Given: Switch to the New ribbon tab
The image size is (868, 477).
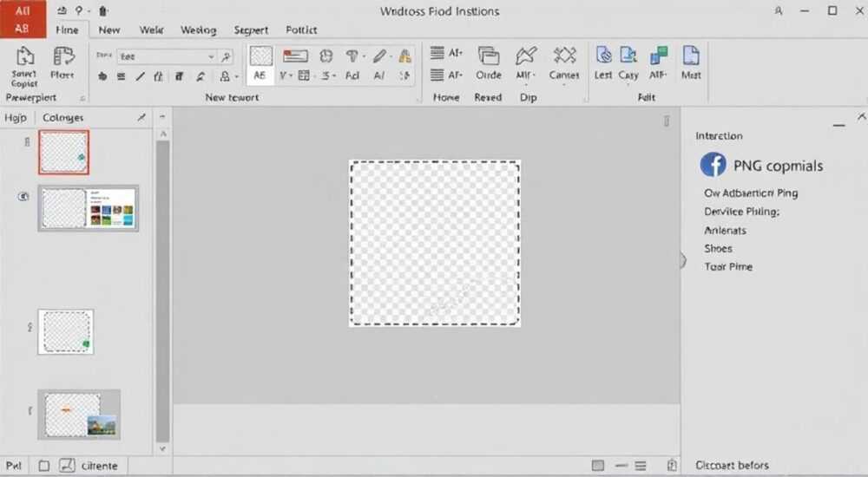Looking at the screenshot, I should point(109,29).
